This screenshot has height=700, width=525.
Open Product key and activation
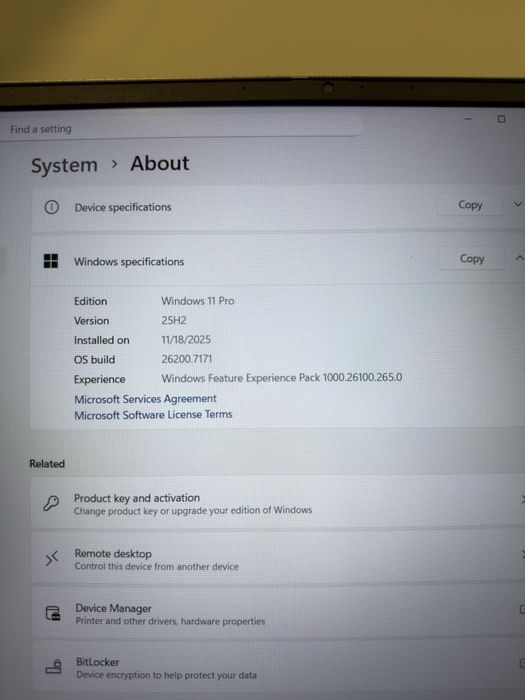click(x=278, y=503)
